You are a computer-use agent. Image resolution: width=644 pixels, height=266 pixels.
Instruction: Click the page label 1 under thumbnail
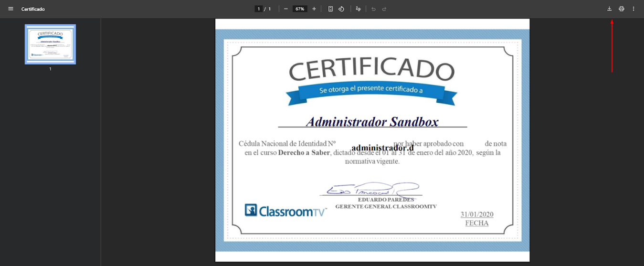tap(50, 69)
